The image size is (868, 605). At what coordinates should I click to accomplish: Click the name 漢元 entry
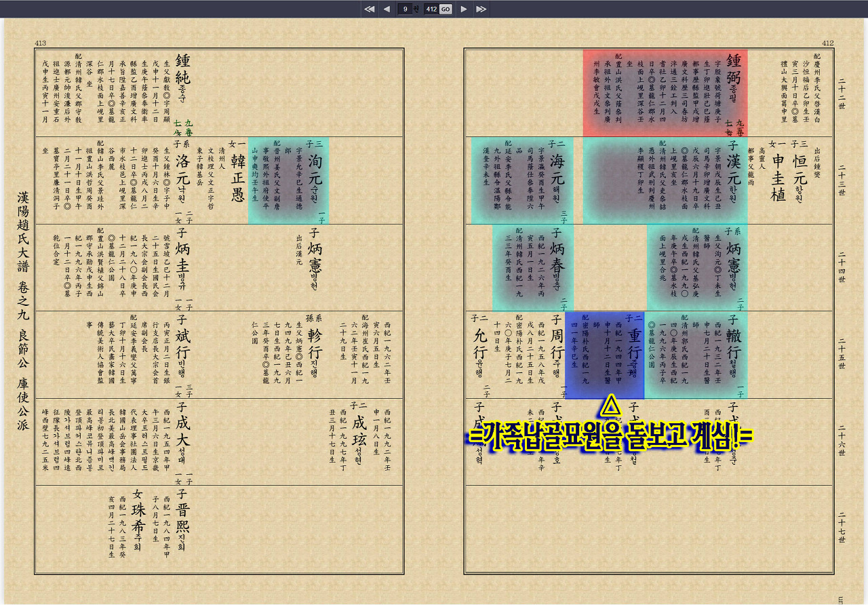[734, 170]
